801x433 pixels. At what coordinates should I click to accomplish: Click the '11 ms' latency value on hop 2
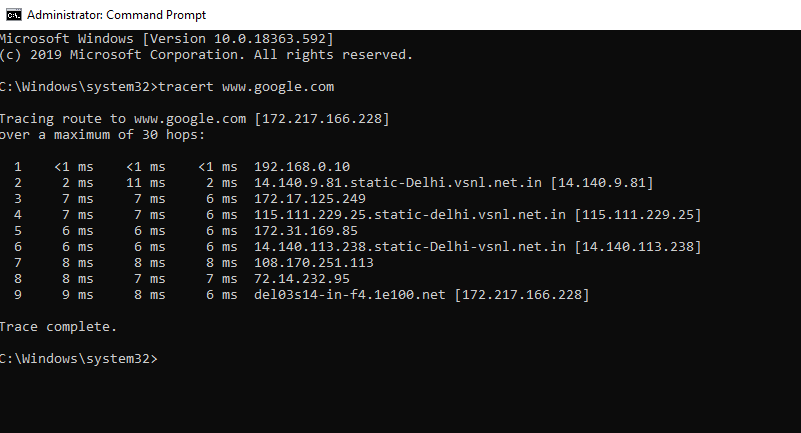[146, 182]
